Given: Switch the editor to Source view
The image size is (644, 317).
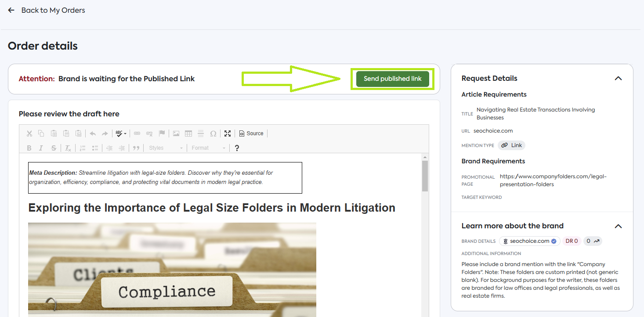Looking at the screenshot, I should (251, 133).
